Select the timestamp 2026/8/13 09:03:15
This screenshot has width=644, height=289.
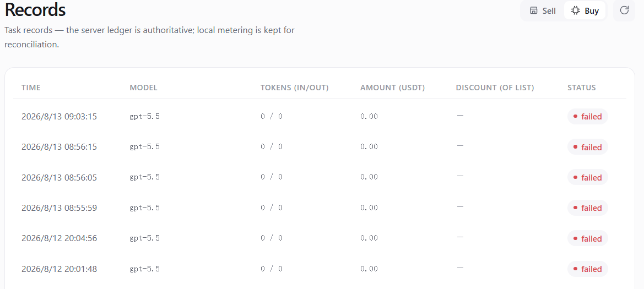59,117
